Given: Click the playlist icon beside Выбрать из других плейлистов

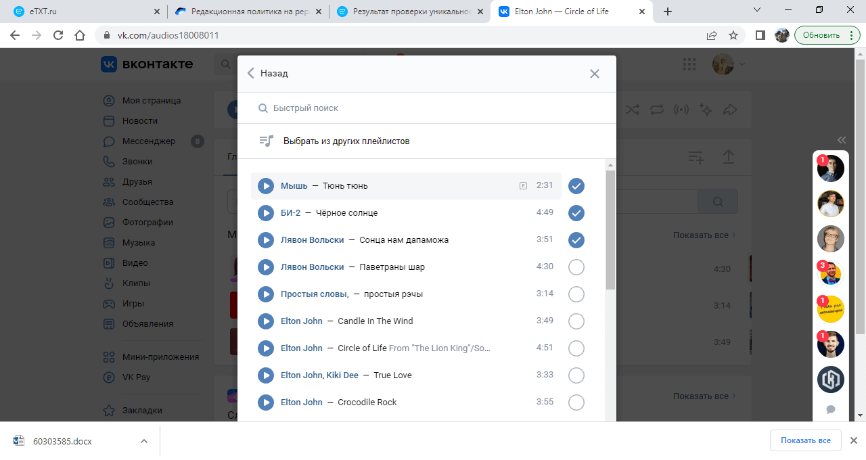Looking at the screenshot, I should pyautogui.click(x=266, y=141).
